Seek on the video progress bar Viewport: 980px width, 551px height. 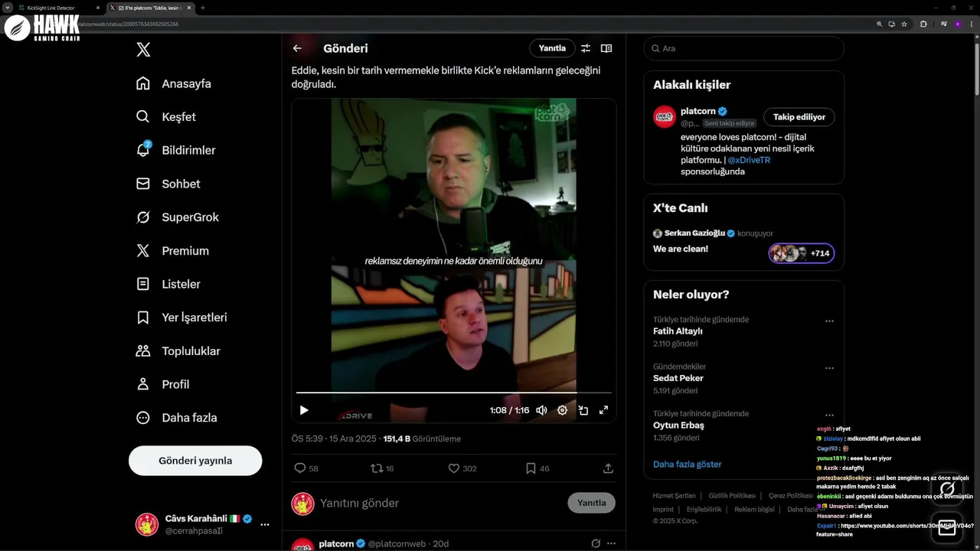454,393
